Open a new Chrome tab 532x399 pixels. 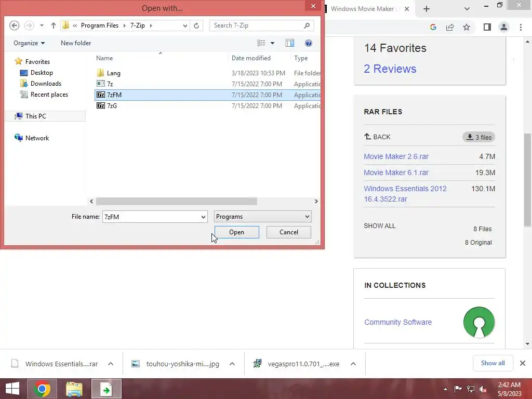[427, 9]
